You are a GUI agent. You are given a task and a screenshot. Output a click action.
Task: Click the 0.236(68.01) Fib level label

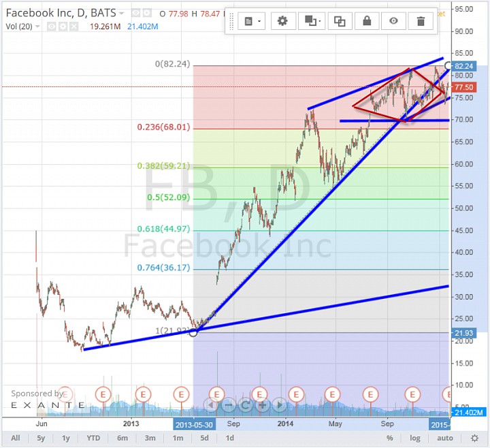click(163, 127)
